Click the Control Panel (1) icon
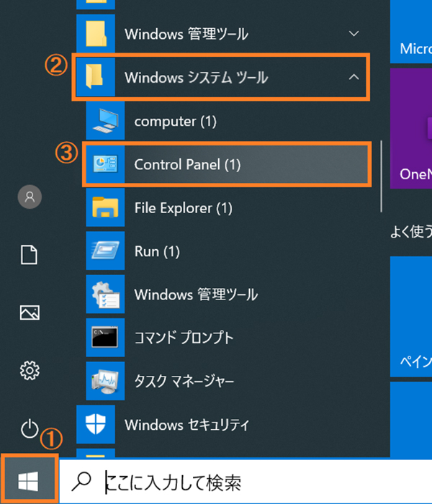 (104, 165)
